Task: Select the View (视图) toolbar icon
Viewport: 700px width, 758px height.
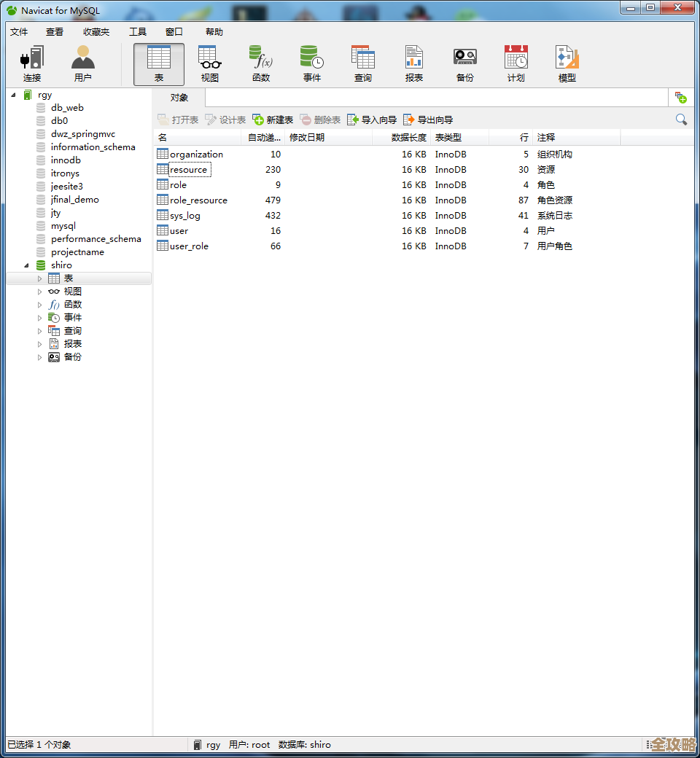Action: [210, 58]
